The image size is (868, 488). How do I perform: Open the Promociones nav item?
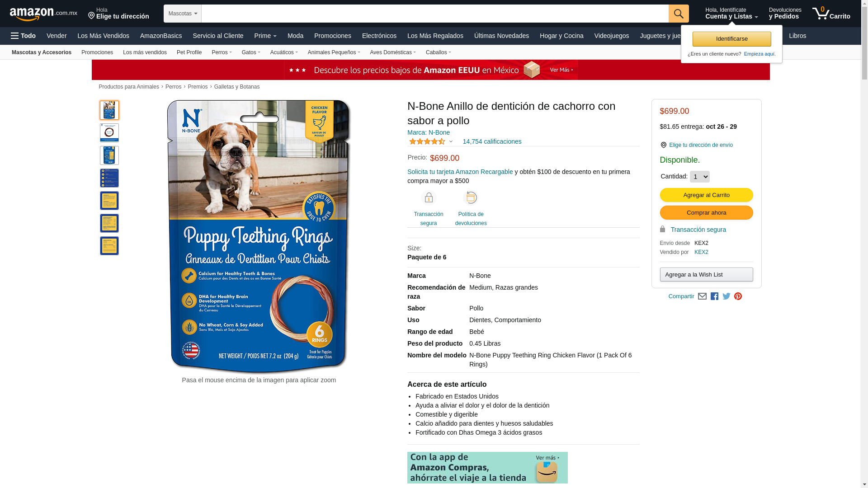pyautogui.click(x=333, y=36)
